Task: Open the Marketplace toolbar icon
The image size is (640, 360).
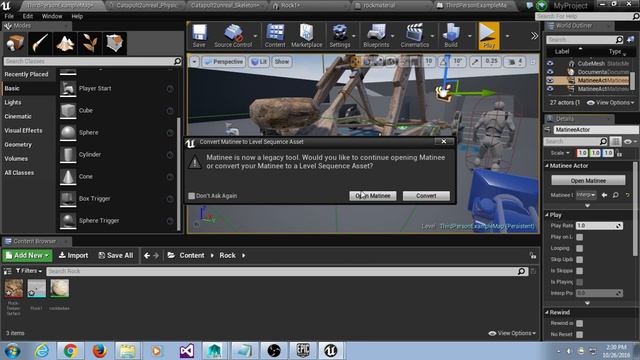Action: [307, 36]
